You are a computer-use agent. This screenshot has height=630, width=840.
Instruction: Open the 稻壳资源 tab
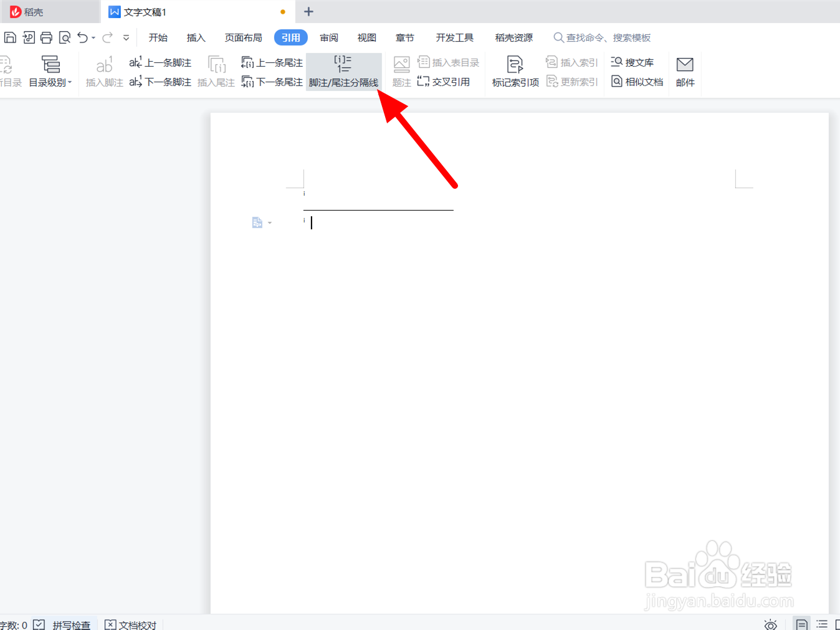514,37
